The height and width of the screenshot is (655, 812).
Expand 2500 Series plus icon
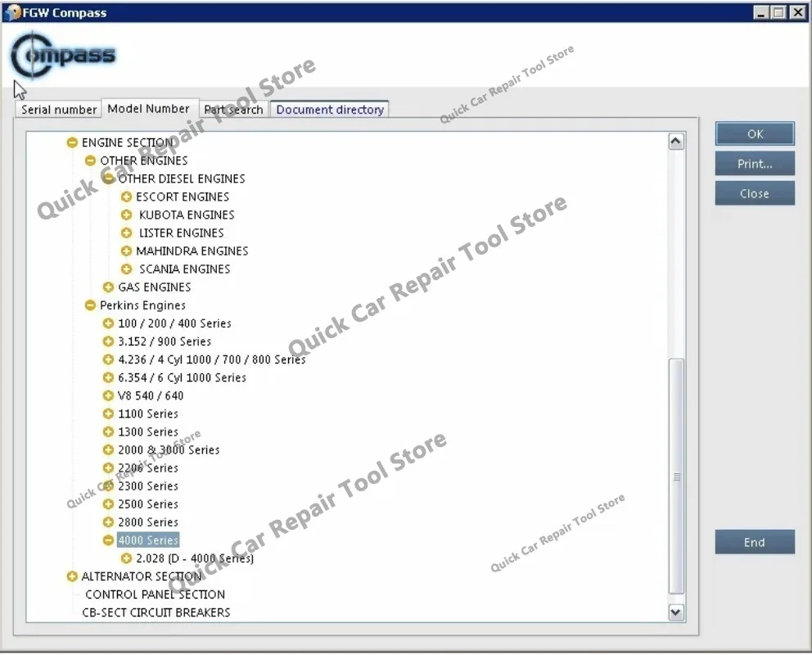click(x=108, y=504)
